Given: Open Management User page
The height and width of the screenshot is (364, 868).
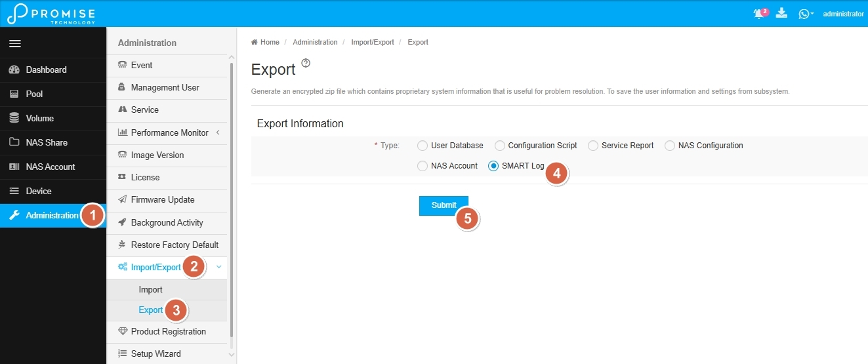Looking at the screenshot, I should (167, 88).
